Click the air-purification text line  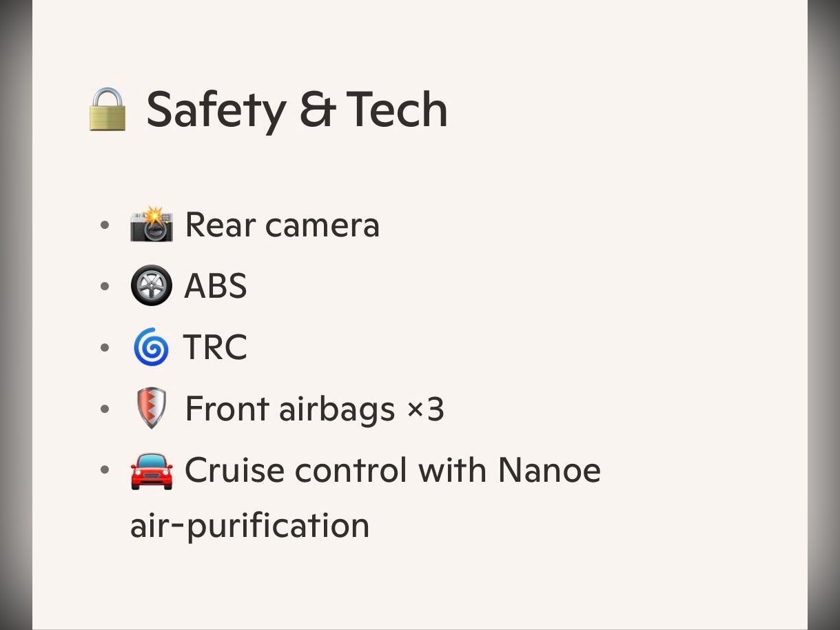click(x=249, y=526)
